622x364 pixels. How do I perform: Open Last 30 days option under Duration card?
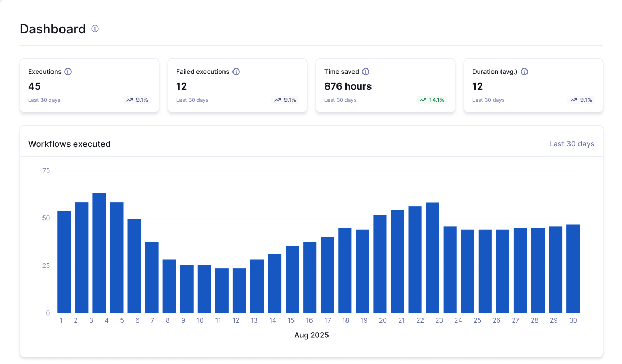pyautogui.click(x=488, y=100)
